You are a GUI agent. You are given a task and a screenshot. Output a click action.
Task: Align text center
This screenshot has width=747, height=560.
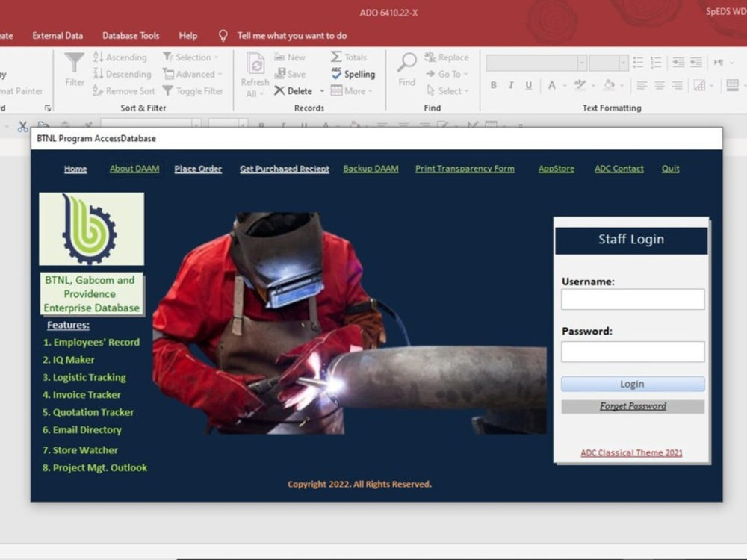pos(660,85)
